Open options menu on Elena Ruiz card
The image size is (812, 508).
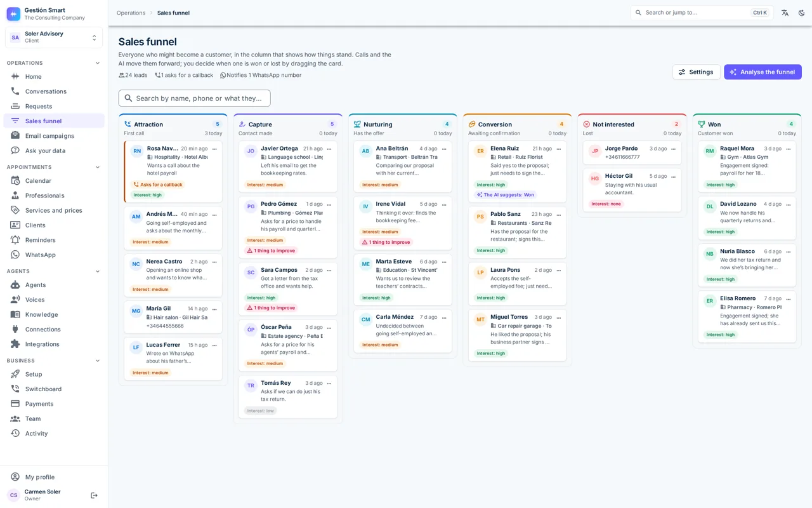[x=559, y=149]
